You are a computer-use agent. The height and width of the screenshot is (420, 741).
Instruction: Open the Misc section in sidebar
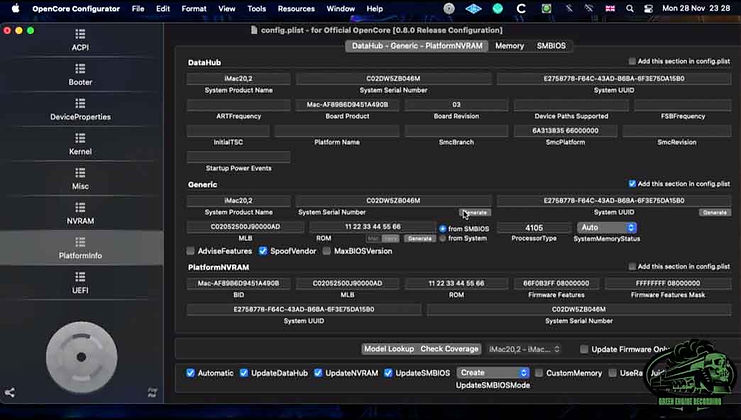tap(80, 179)
